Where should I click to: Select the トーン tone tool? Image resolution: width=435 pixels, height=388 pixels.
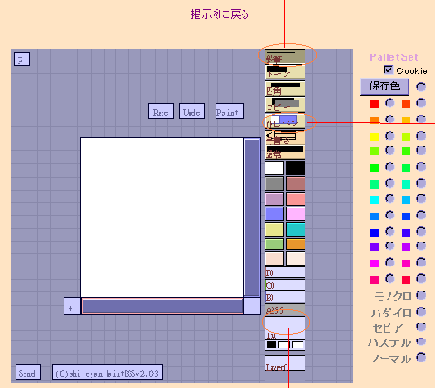[x=285, y=72]
